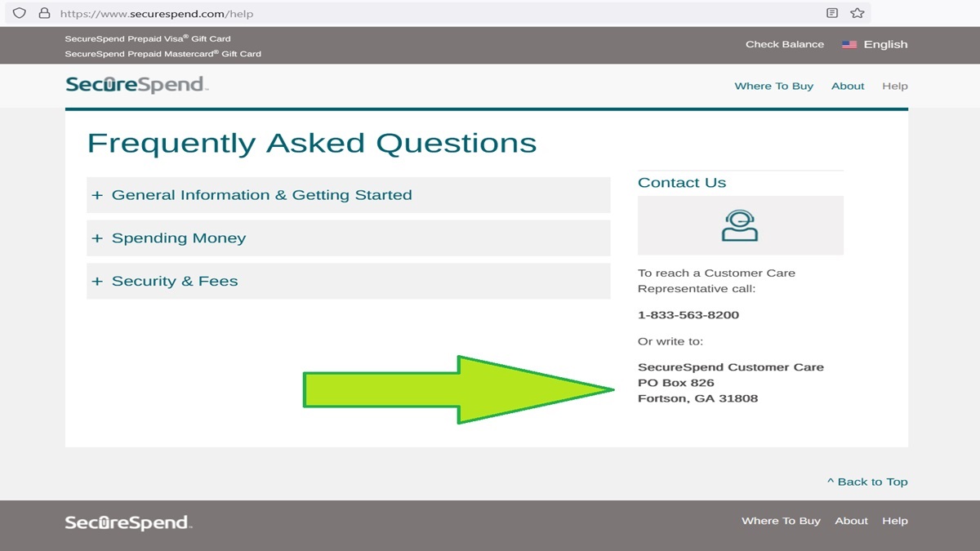Click the 'Or write to:' text
Image resolution: width=980 pixels, height=551 pixels.
click(x=670, y=341)
